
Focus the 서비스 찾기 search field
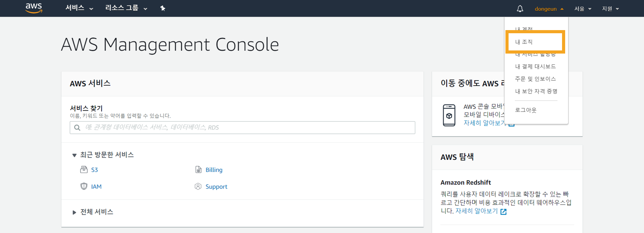coord(242,127)
